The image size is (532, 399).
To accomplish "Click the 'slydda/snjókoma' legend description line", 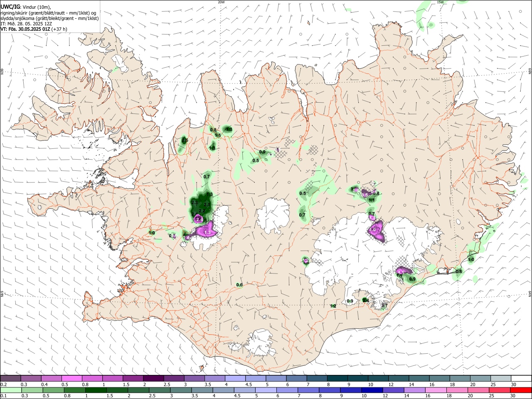I will pyautogui.click(x=49, y=18).
